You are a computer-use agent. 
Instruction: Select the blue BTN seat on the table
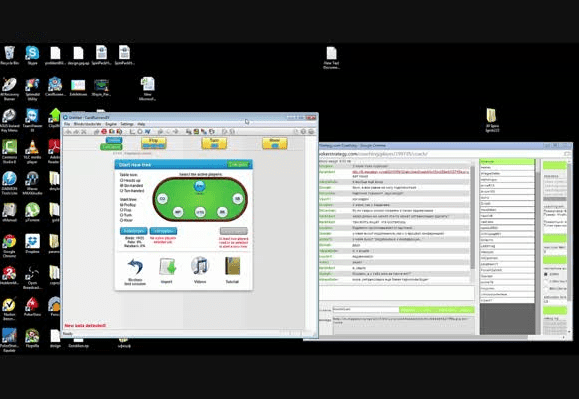tap(199, 186)
